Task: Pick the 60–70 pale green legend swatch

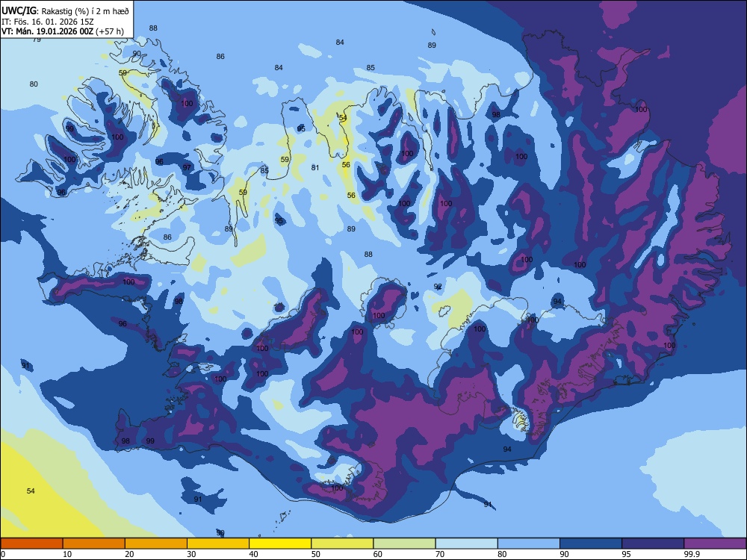Action: pos(404,544)
